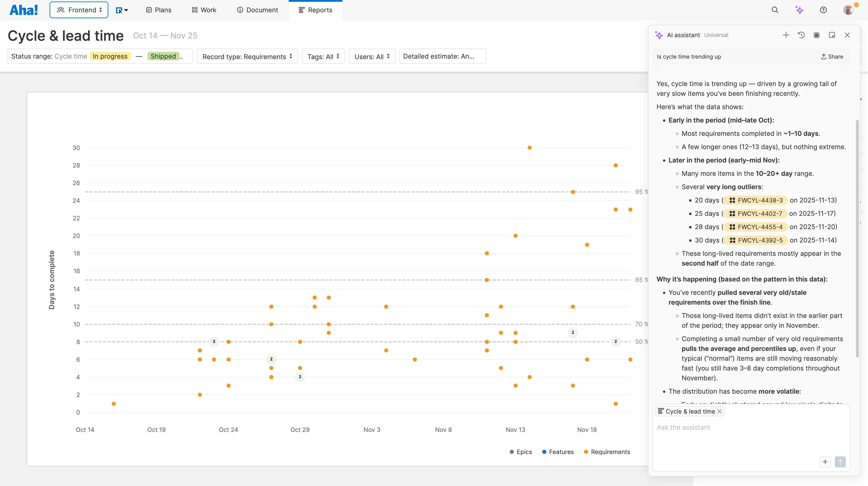Open global search

[x=775, y=10]
